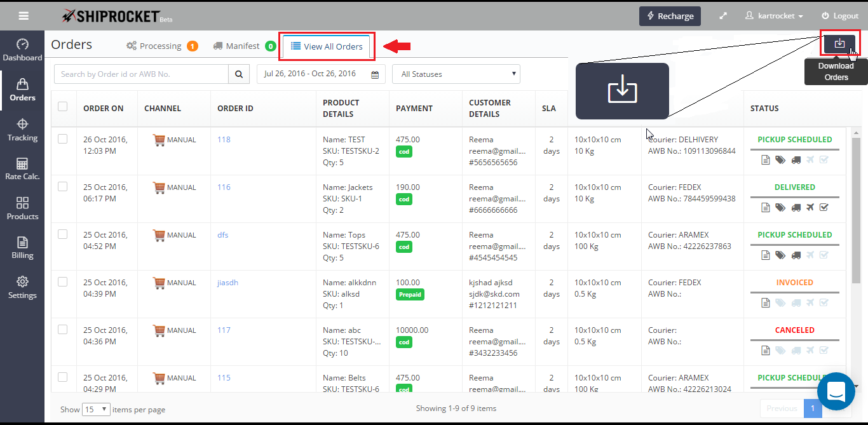Screen dimensions: 868x425
Task: Click the Download Orders icon button
Action: point(839,43)
